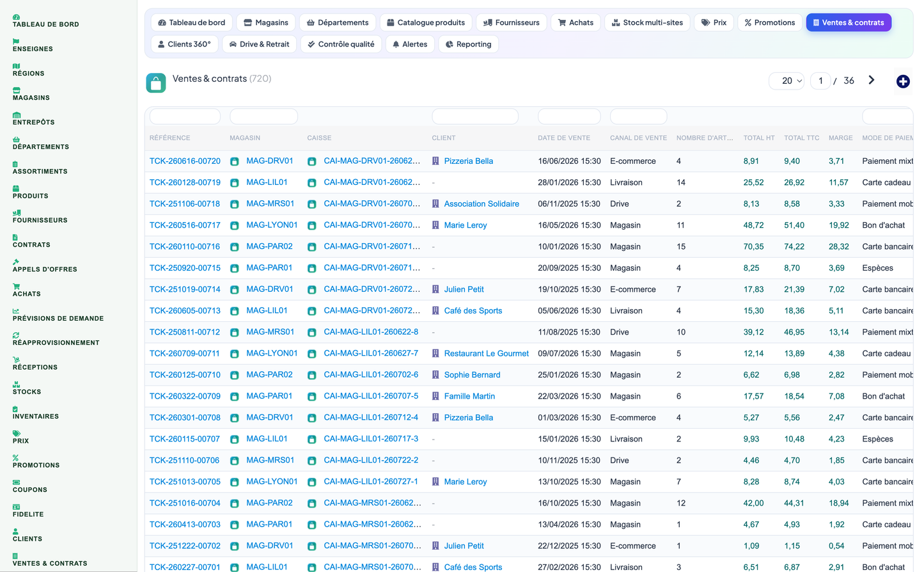Click the Client filter field
This screenshot has height=572, width=924.
pos(475,116)
